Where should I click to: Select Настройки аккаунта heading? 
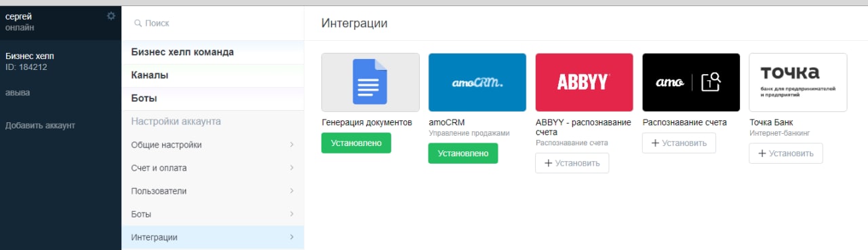(176, 122)
